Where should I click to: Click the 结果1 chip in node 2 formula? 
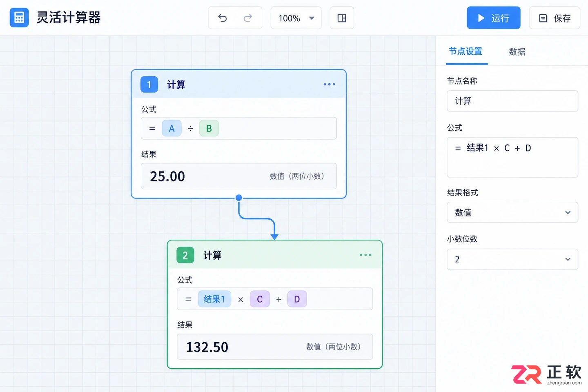tap(214, 299)
